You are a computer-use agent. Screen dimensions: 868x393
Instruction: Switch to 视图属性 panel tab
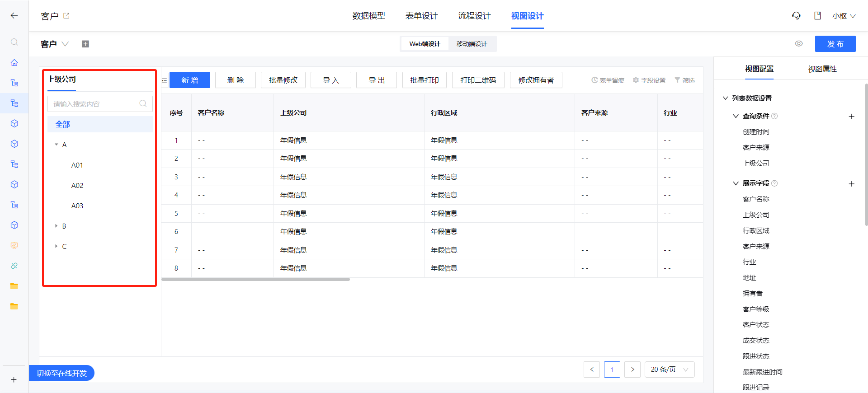pyautogui.click(x=822, y=69)
